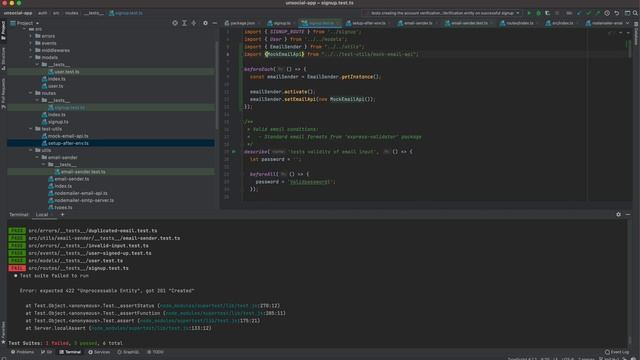Run with coverage icon in toolbar
640x360 pixels.
click(547, 13)
